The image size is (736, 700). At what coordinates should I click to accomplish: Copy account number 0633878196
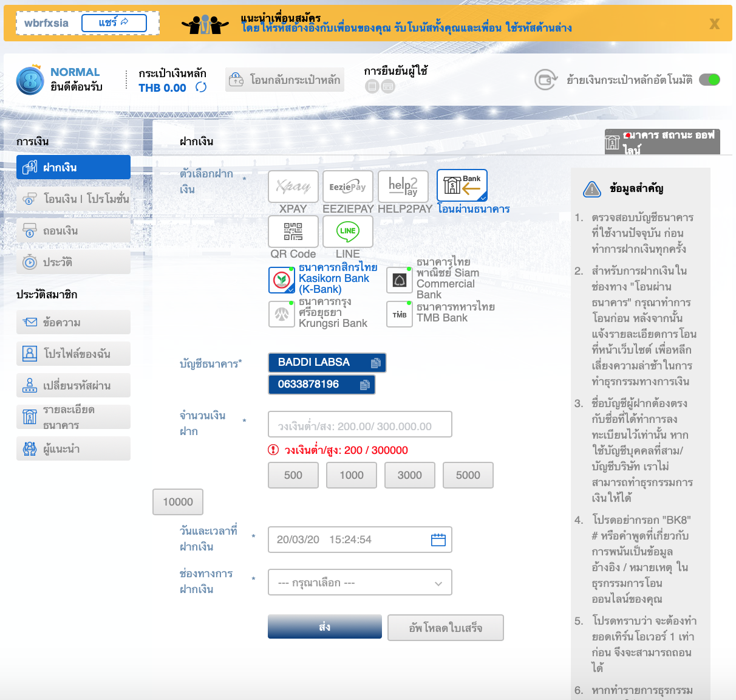click(x=364, y=385)
